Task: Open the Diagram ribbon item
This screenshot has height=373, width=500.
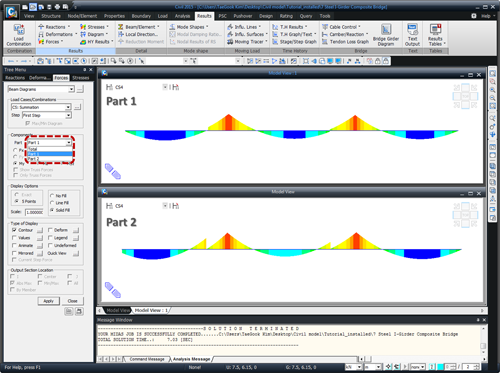Action: click(94, 34)
